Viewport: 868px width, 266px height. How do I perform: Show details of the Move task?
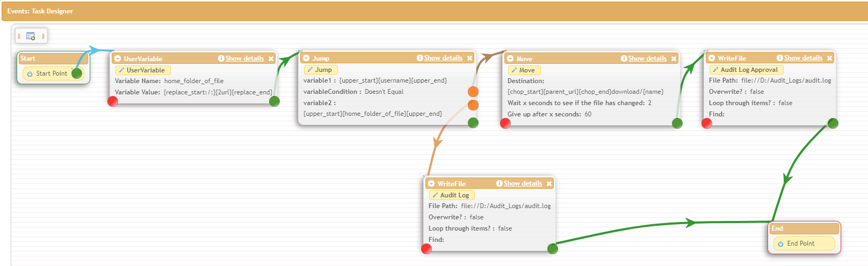click(x=647, y=58)
